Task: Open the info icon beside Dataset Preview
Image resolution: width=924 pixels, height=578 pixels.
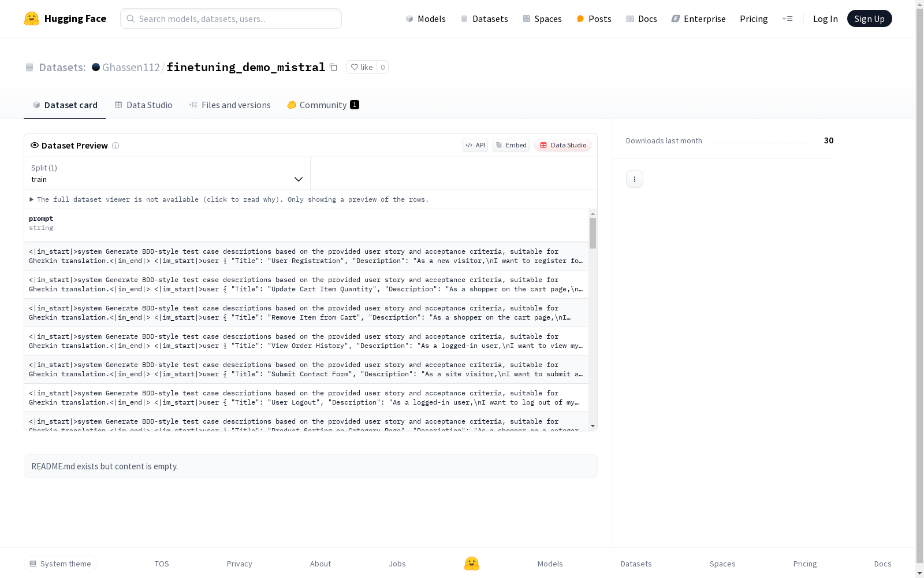Action: [115, 146]
